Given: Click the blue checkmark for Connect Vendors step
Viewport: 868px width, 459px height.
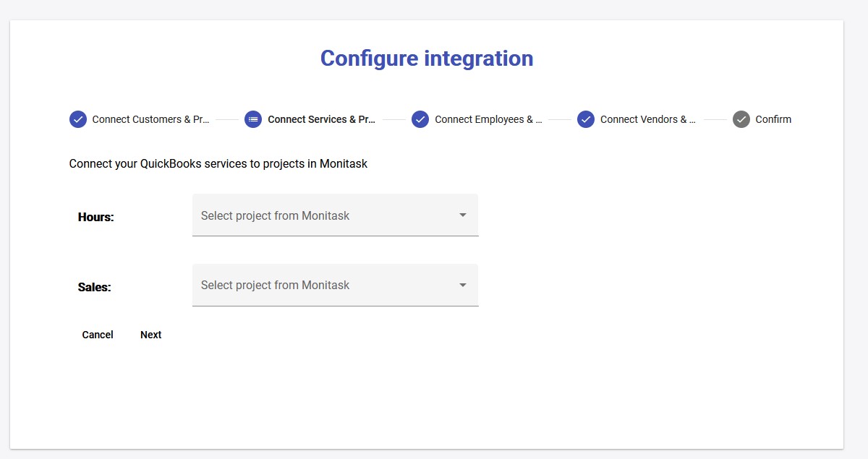Looking at the screenshot, I should [586, 119].
